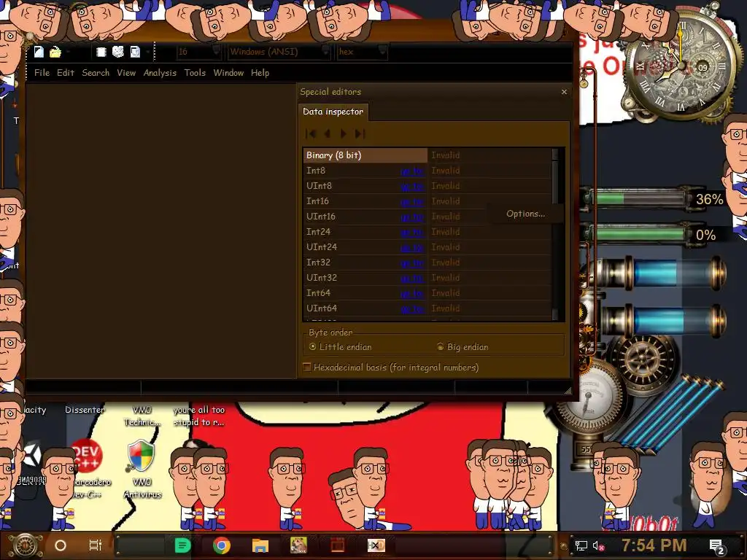Click the Open file folder icon
747x560 pixels.
coord(55,52)
